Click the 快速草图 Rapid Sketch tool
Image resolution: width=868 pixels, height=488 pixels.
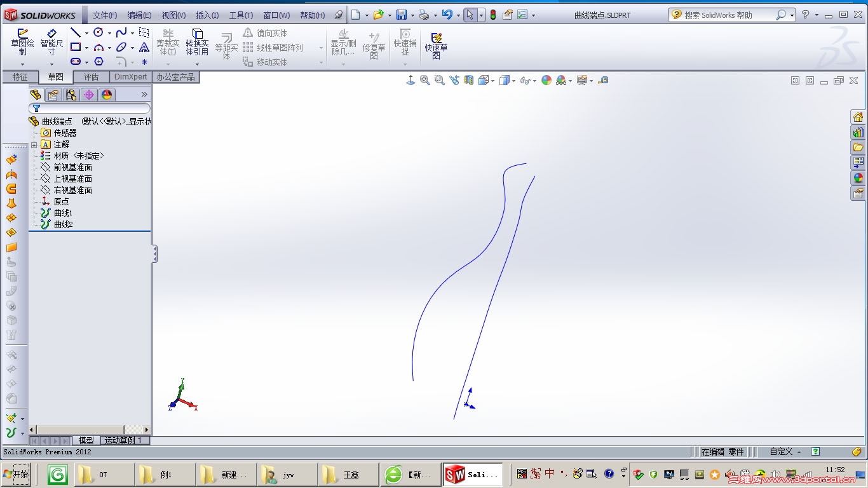point(436,46)
